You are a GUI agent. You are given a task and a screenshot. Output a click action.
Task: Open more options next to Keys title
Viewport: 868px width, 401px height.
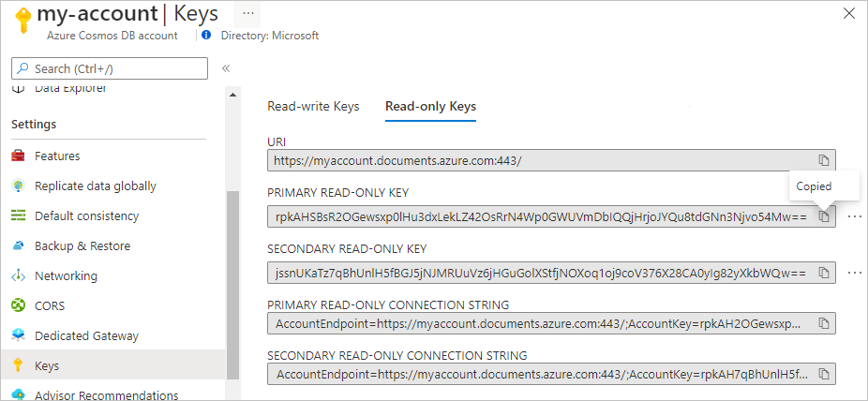pos(247,14)
